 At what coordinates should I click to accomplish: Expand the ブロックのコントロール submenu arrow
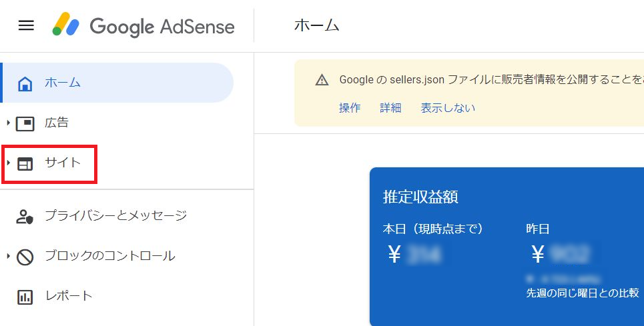(8, 256)
